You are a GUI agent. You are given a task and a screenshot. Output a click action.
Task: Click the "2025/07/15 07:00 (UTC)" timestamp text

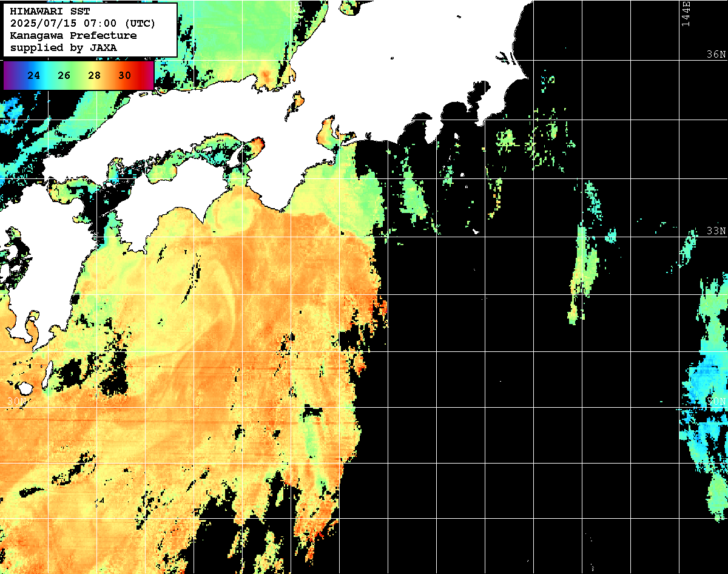(x=83, y=24)
